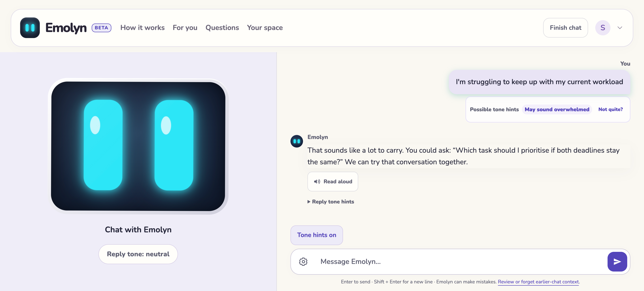Open account dropdown chevron

(x=620, y=28)
